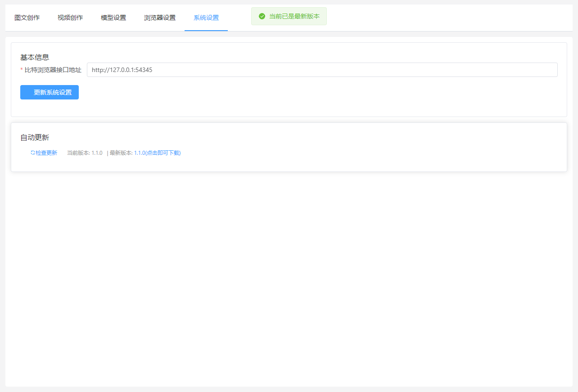Click the vertical separator before 最新版本
The height and width of the screenshot is (392, 578).
108,153
